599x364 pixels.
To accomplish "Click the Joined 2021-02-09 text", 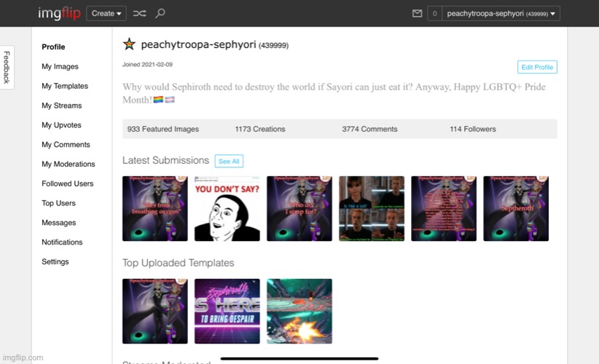I will tap(147, 65).
